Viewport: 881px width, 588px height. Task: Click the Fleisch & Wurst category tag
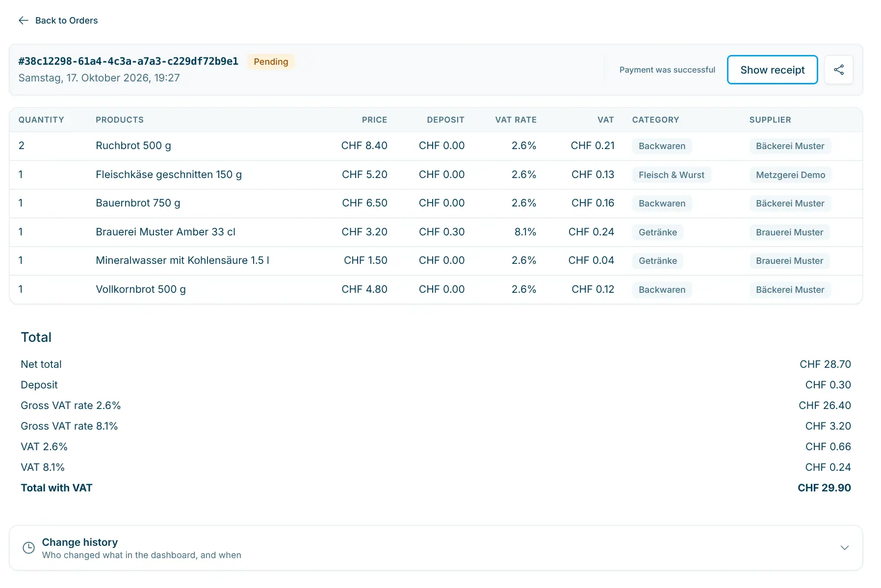tap(671, 175)
